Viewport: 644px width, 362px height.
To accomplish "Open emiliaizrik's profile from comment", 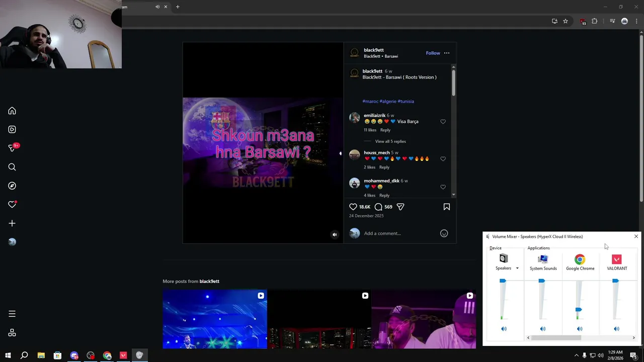I will click(374, 115).
